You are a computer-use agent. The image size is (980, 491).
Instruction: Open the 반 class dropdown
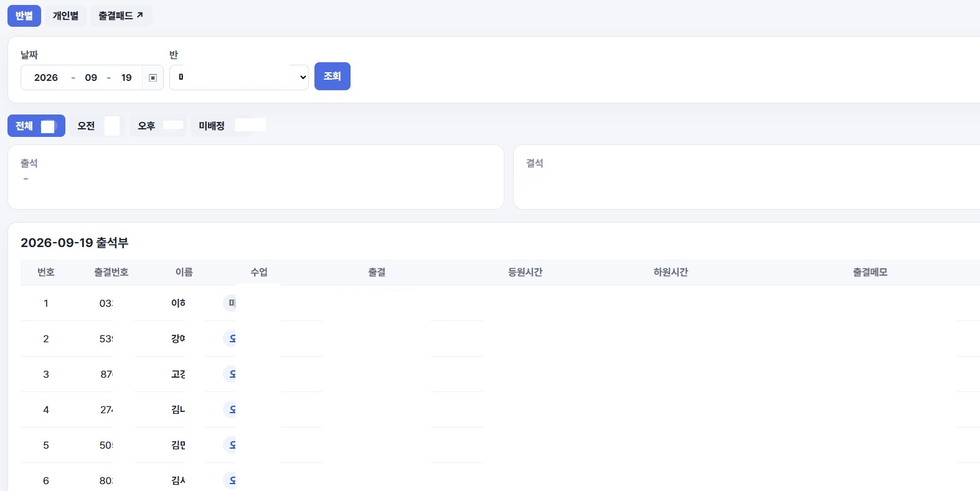pos(239,77)
